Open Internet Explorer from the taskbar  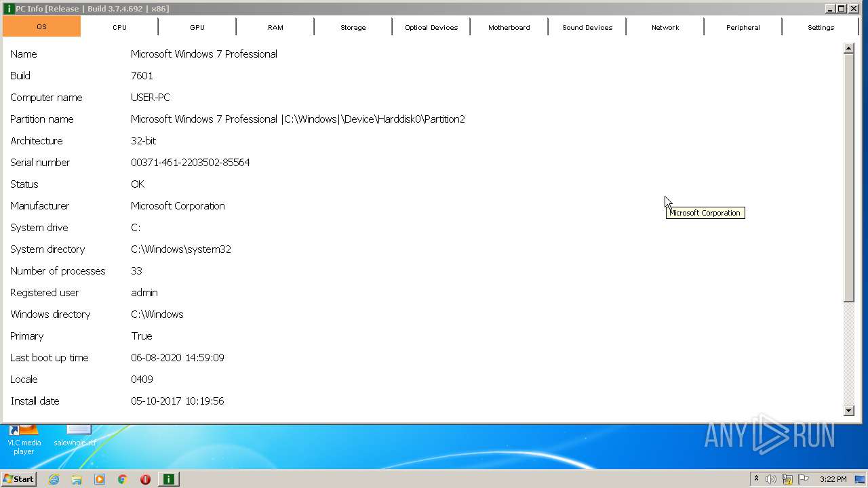[54, 479]
